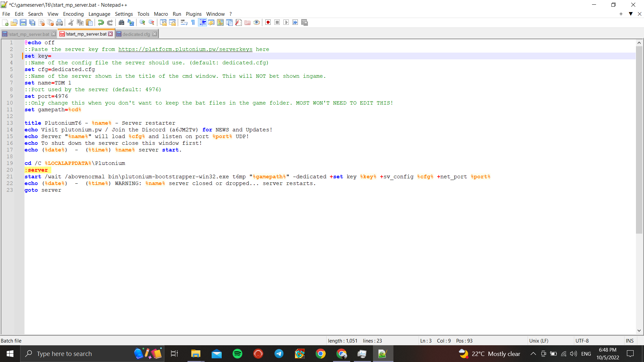Screen dimensions: 644x362
Task: Open Replace dialog from toolbar
Action: click(x=130, y=22)
